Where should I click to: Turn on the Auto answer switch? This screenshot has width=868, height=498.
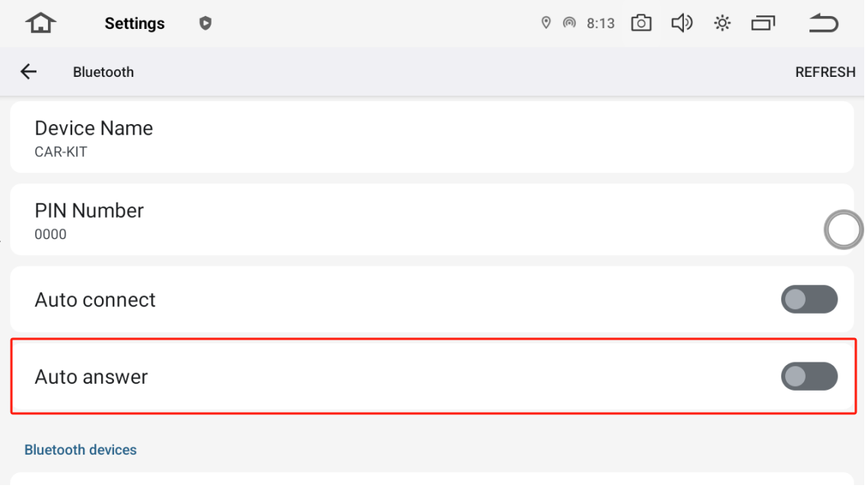(809, 376)
